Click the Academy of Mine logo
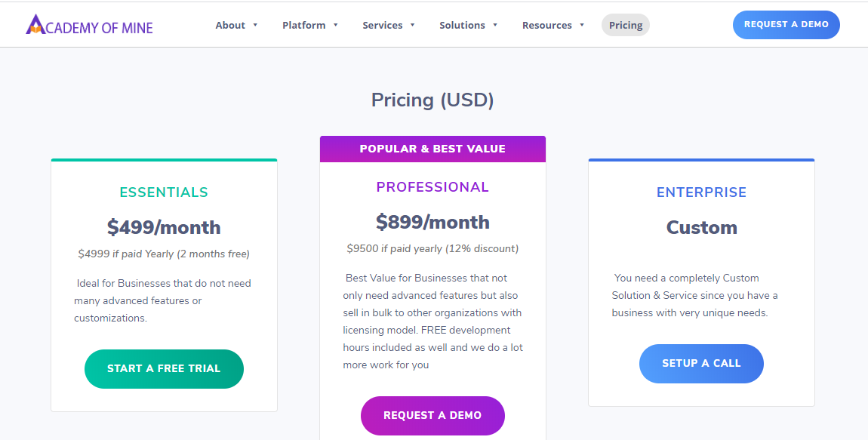This screenshot has height=440, width=868. (x=89, y=25)
